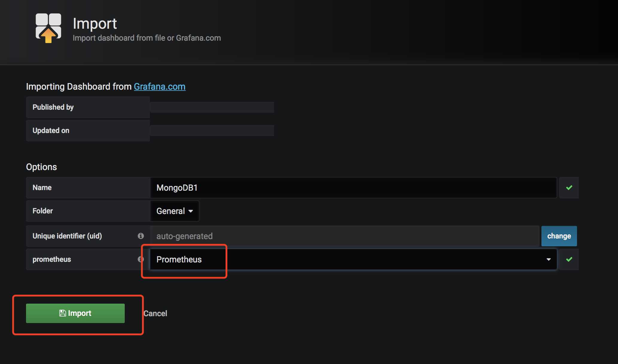The width and height of the screenshot is (618, 364).
Task: Click the uid info icon
Action: pyautogui.click(x=141, y=236)
